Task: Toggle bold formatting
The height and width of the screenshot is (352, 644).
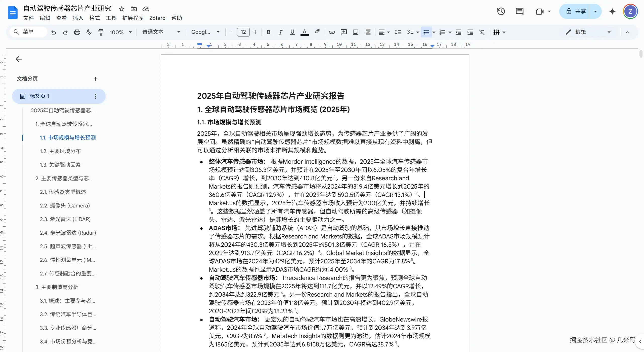Action: point(268,32)
